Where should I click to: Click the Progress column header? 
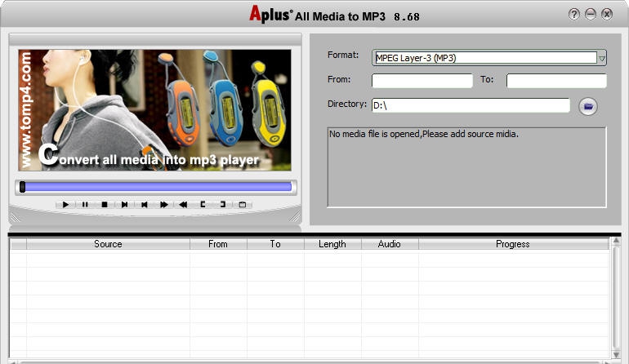pos(512,244)
